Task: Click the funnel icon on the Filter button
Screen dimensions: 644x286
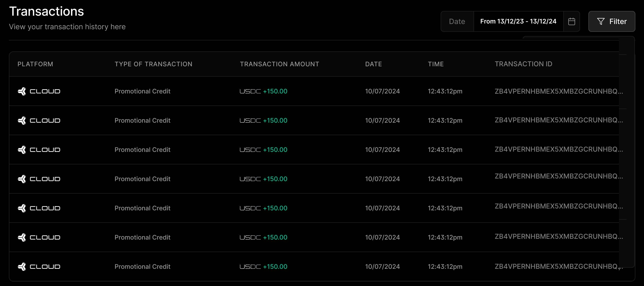Action: [601, 21]
